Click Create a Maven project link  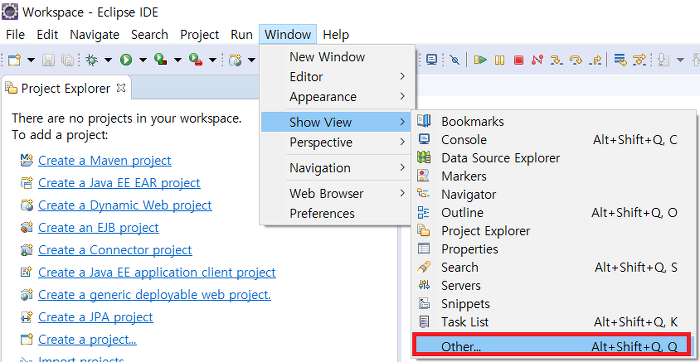click(104, 161)
